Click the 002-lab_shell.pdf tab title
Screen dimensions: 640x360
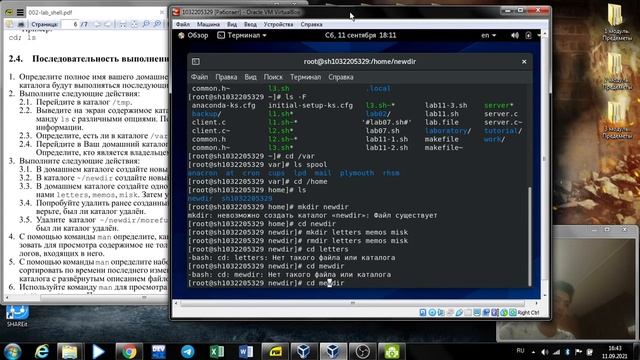pos(50,13)
